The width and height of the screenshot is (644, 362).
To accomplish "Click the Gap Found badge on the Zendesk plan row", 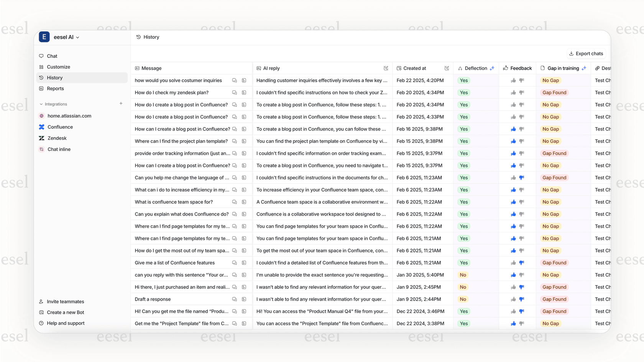I will (554, 92).
